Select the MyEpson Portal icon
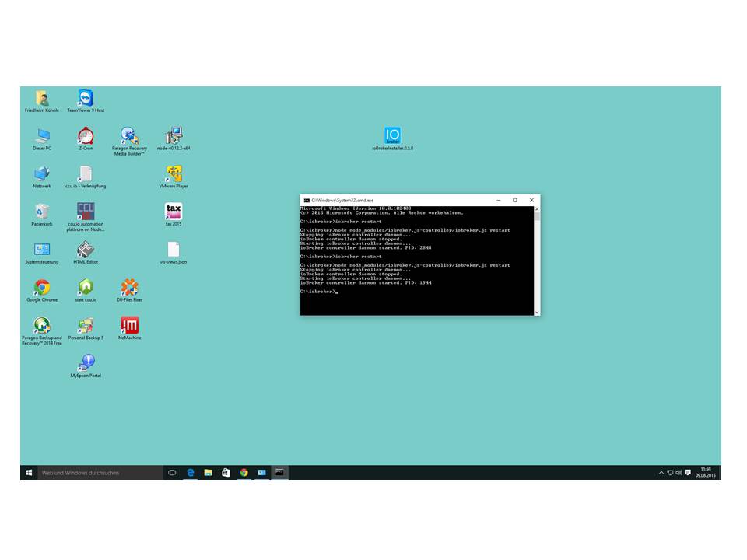The width and height of the screenshot is (747, 560). coord(86,366)
